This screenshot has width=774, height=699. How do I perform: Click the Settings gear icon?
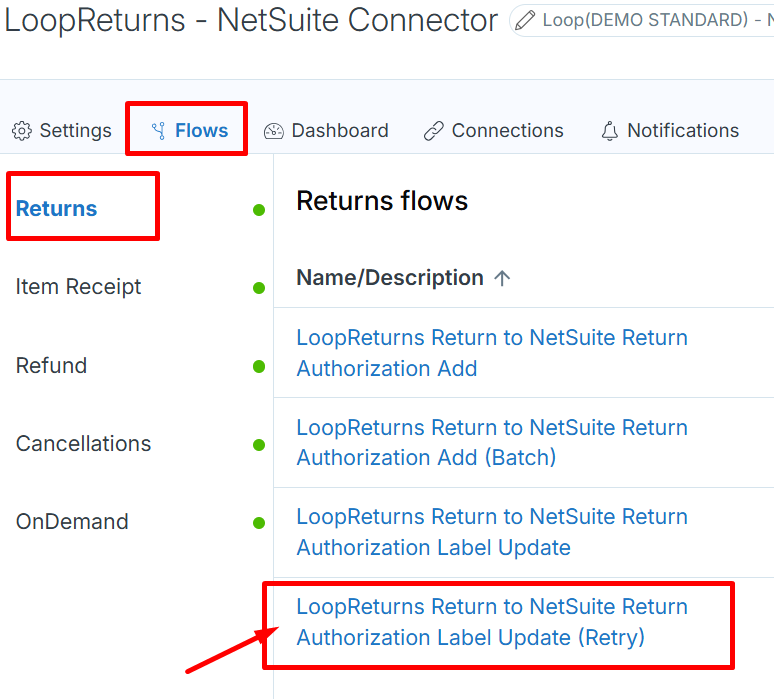[x=22, y=131]
